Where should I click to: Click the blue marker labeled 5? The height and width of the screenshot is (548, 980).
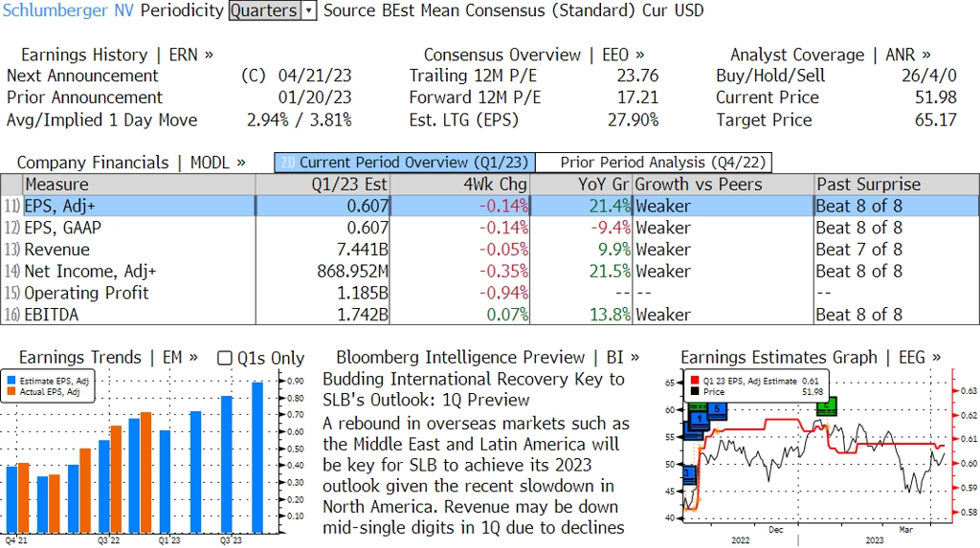[x=717, y=410]
